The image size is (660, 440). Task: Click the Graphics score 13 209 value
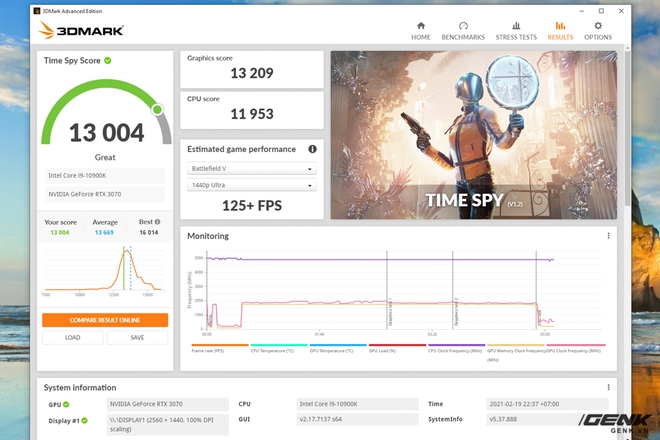(252, 73)
